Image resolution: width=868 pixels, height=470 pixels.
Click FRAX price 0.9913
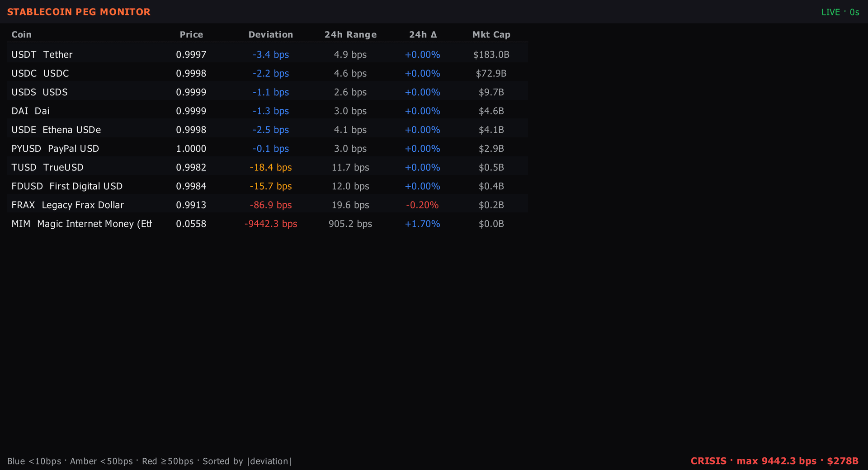coord(191,205)
